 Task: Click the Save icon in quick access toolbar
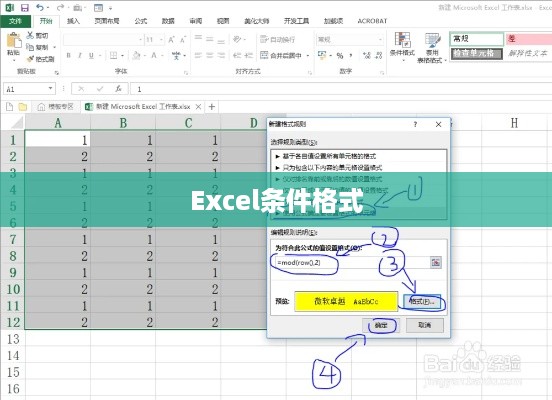point(25,7)
